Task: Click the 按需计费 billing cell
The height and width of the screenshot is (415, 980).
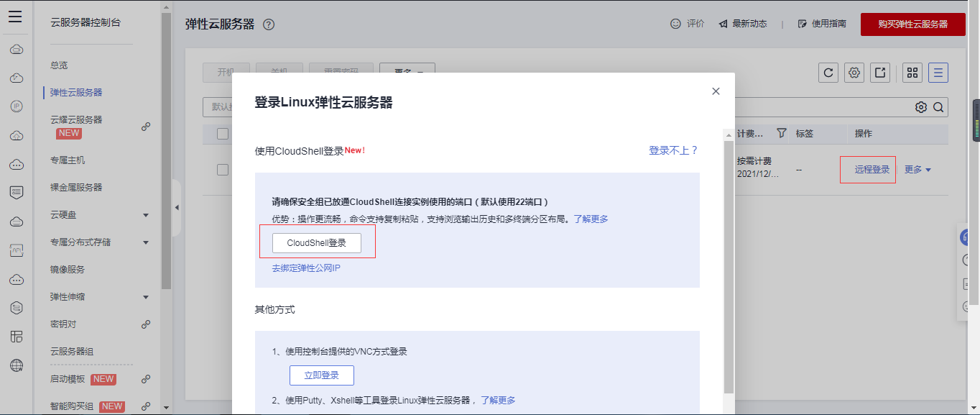Action: tap(754, 160)
